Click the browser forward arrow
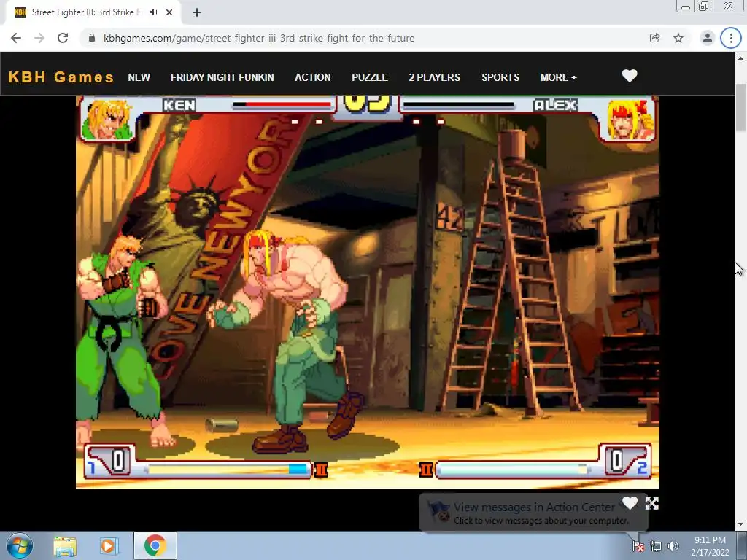747x560 pixels. tap(39, 38)
